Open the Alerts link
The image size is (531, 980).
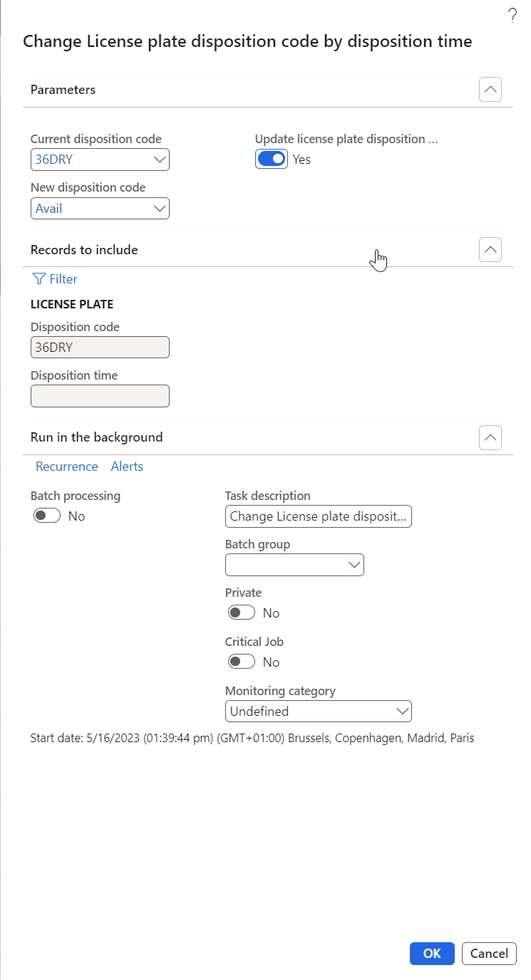click(x=127, y=466)
